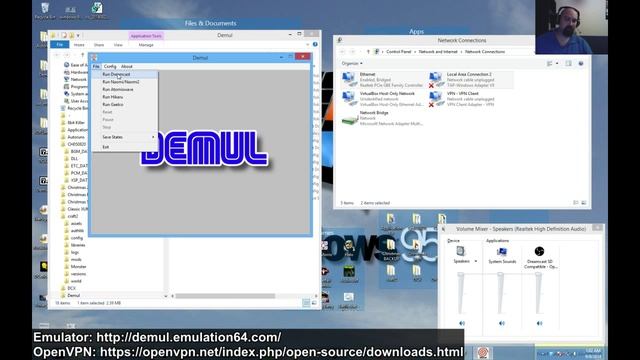
Task: Choose Exit from the File menu
Action: (124, 147)
